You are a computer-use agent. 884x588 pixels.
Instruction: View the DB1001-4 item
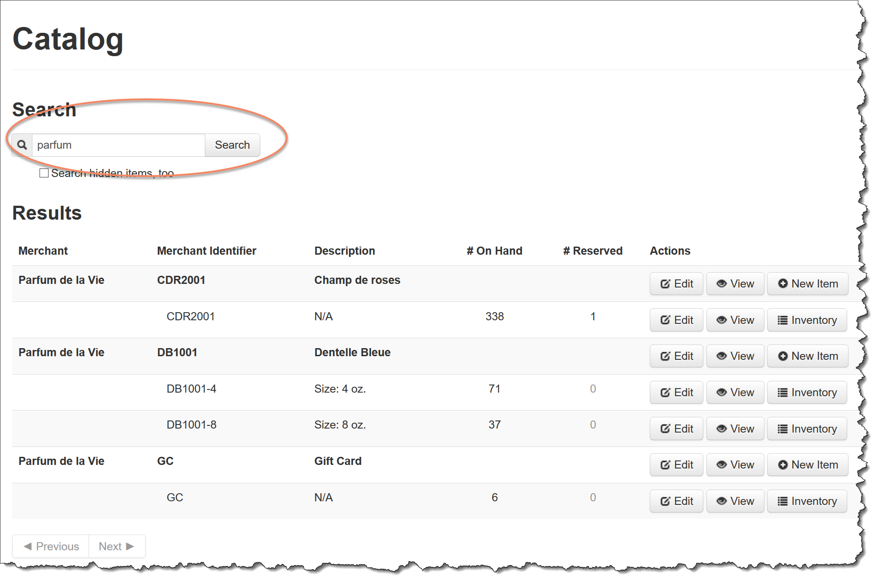(735, 393)
